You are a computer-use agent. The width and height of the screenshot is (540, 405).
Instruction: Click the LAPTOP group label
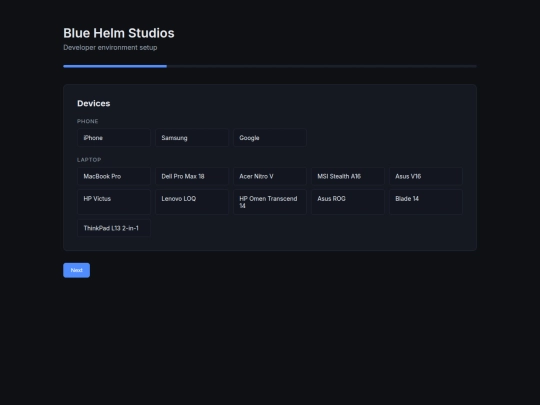89,160
